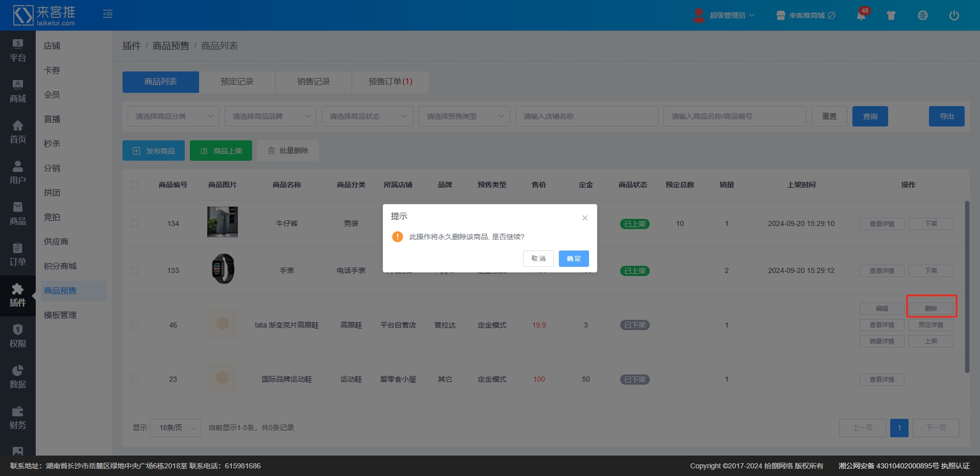
Task: Open the globe language icon
Action: point(922,15)
